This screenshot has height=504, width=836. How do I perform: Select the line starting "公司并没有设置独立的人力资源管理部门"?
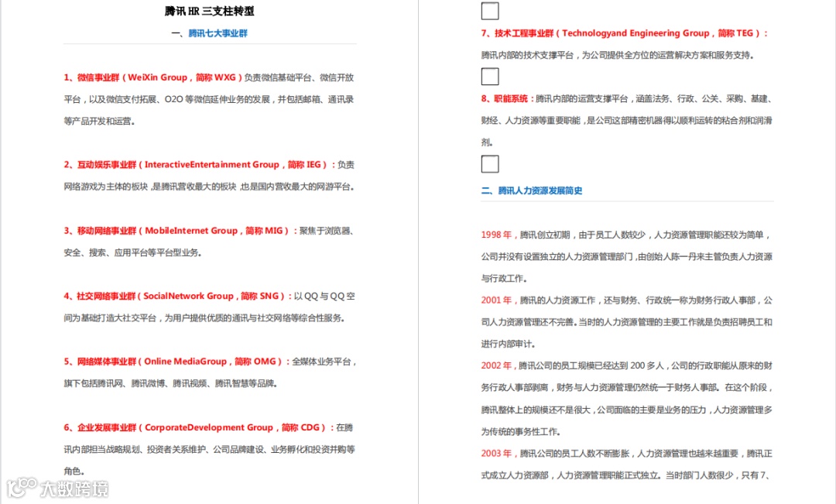[x=626, y=256]
